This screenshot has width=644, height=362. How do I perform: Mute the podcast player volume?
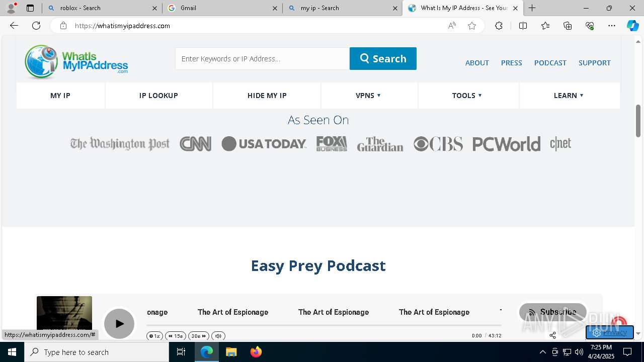point(218,336)
